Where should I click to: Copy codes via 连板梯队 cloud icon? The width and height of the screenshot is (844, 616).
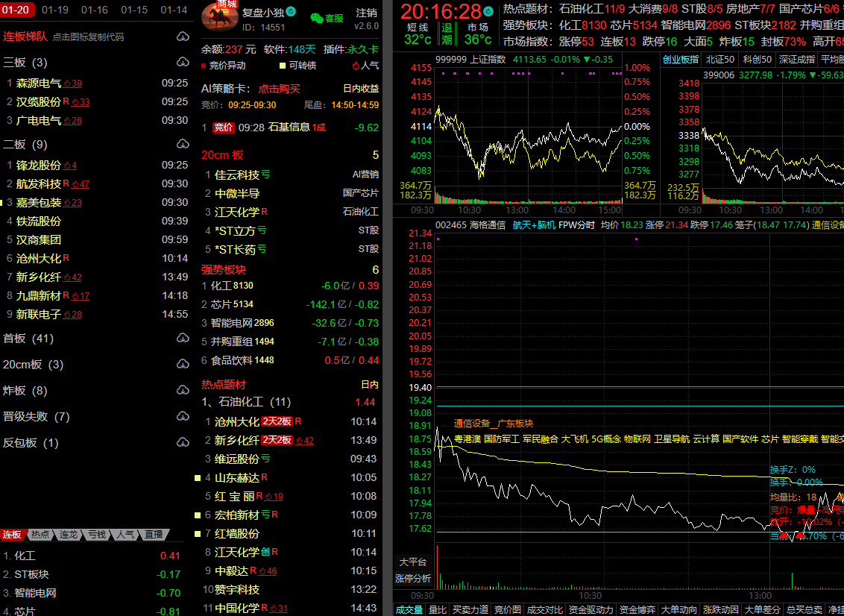pyautogui.click(x=183, y=37)
